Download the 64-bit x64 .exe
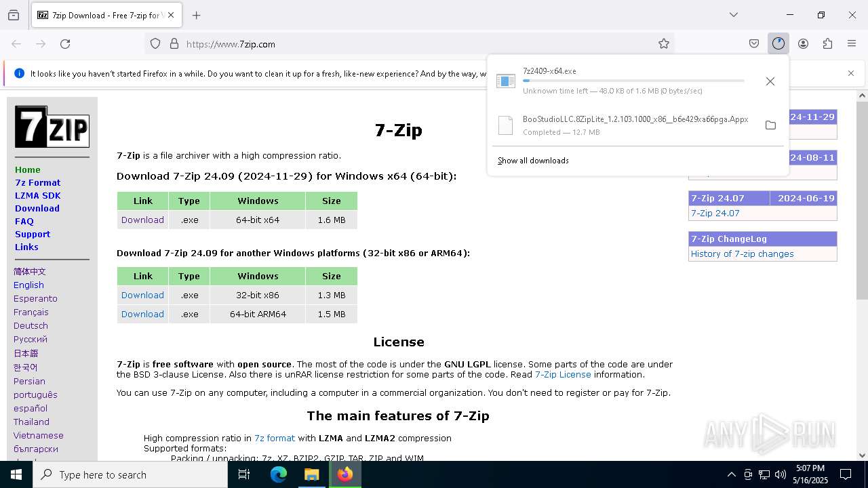Image resolution: width=868 pixels, height=488 pixels. pos(142,220)
